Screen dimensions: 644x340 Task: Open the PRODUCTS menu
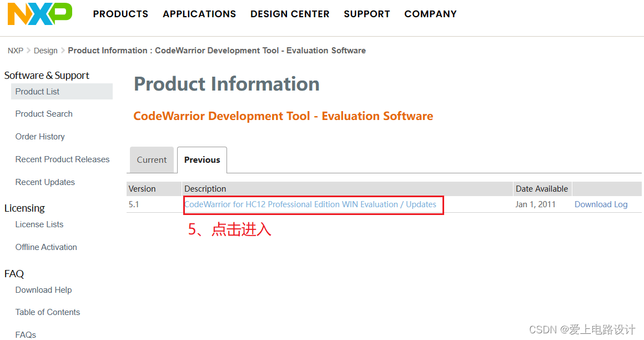coord(120,14)
